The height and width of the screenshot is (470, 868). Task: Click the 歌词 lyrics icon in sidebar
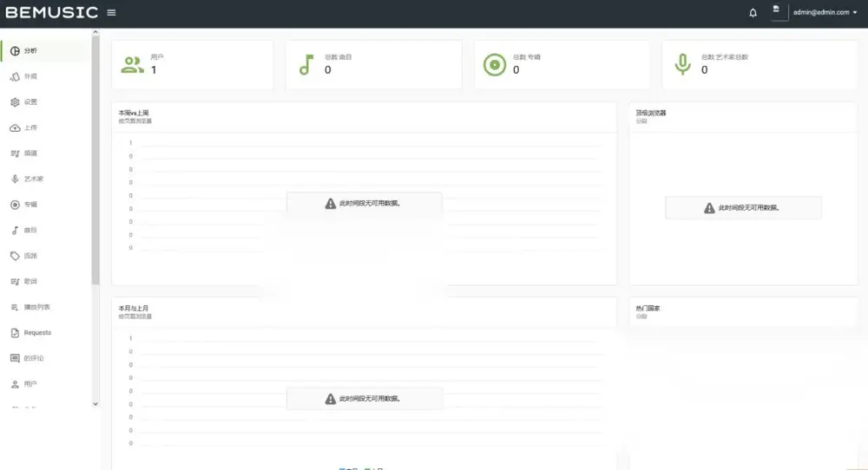point(15,282)
